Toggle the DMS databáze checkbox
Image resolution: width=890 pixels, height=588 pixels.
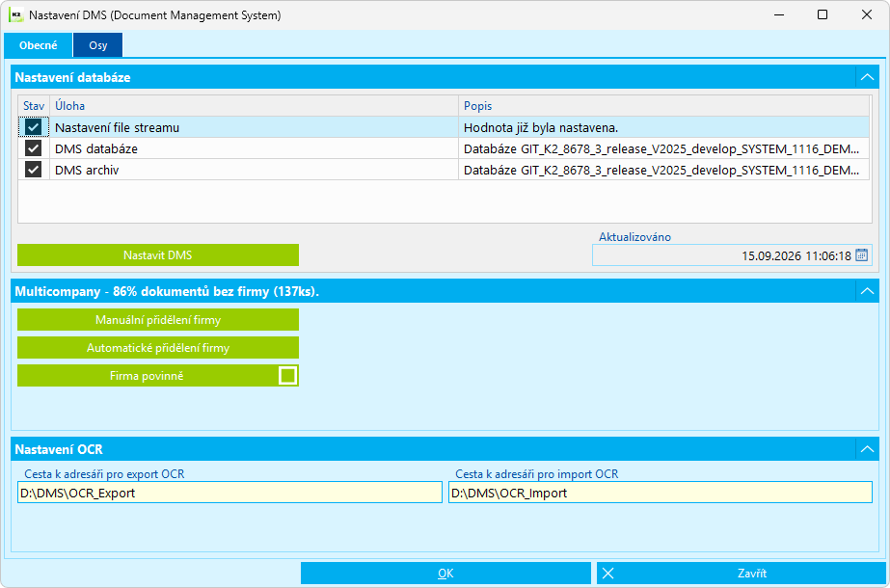[x=34, y=148]
